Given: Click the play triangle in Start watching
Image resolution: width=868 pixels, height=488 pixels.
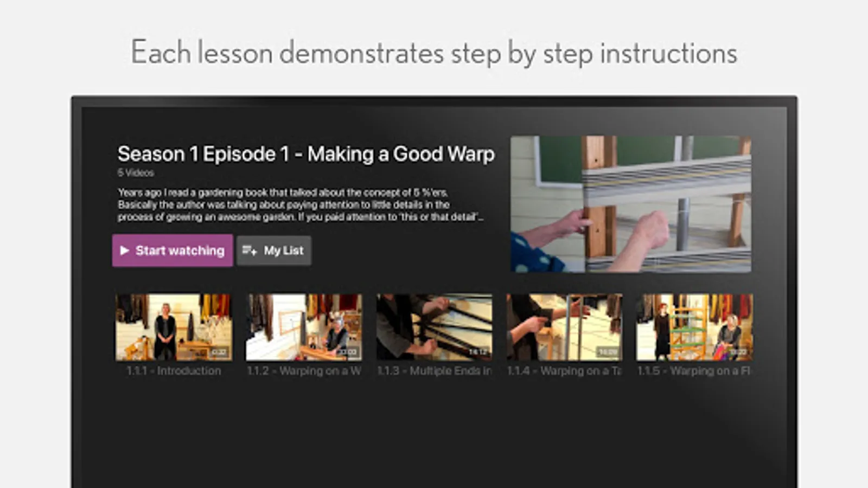Looking at the screenshot, I should (x=124, y=251).
